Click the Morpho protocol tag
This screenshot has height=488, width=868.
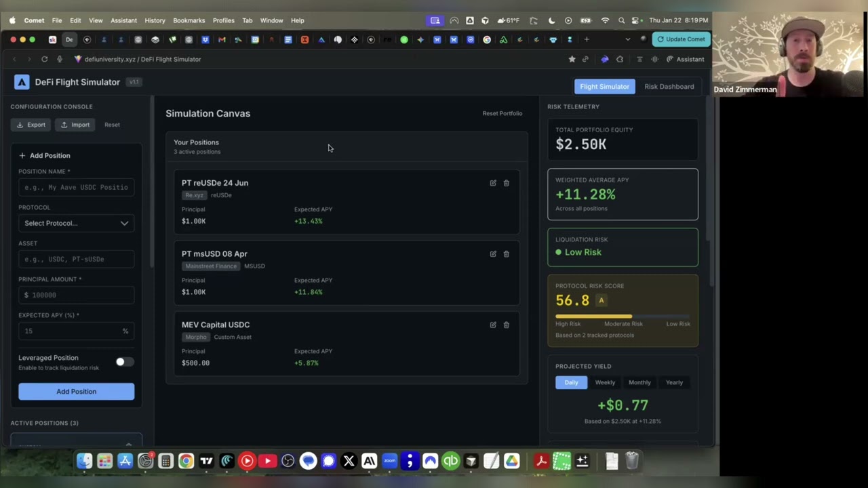(196, 337)
